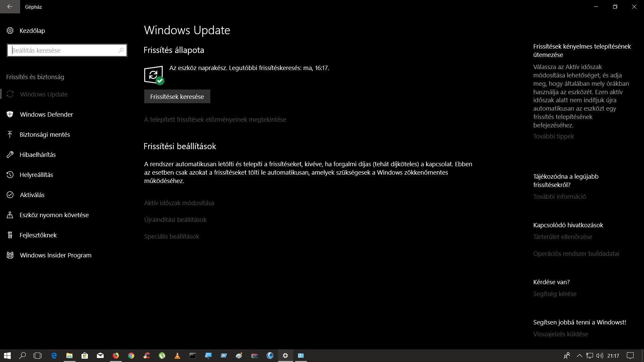Open Tárterület ellenőrzése link
Viewport: 644px width, 362px height.
coord(562,237)
